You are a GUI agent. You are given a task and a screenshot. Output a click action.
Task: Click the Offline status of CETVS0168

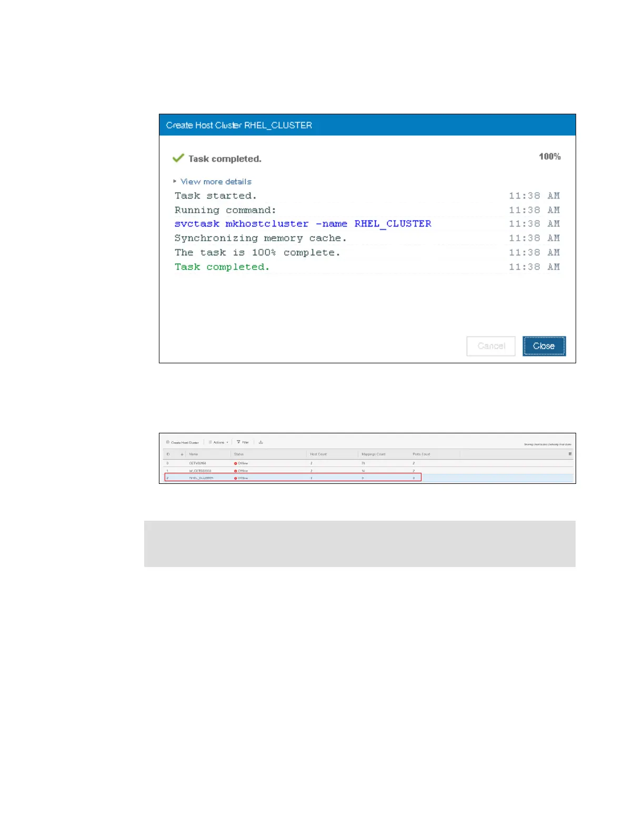tap(241, 463)
